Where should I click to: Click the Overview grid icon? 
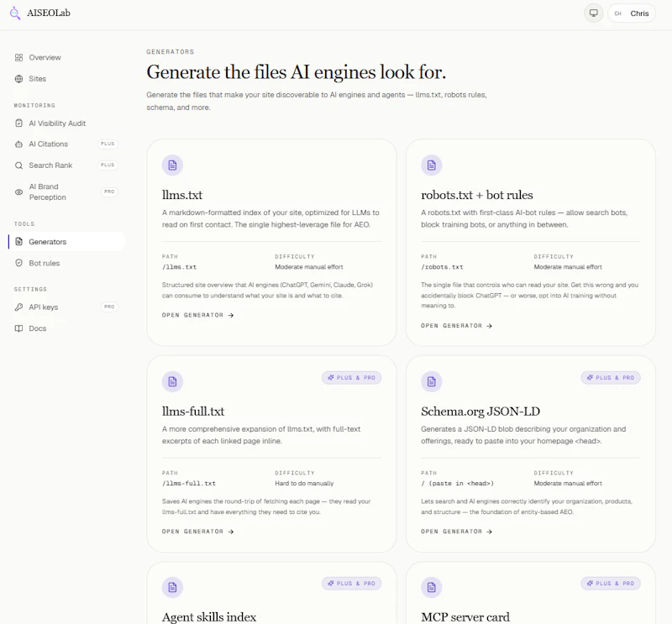pyautogui.click(x=18, y=57)
